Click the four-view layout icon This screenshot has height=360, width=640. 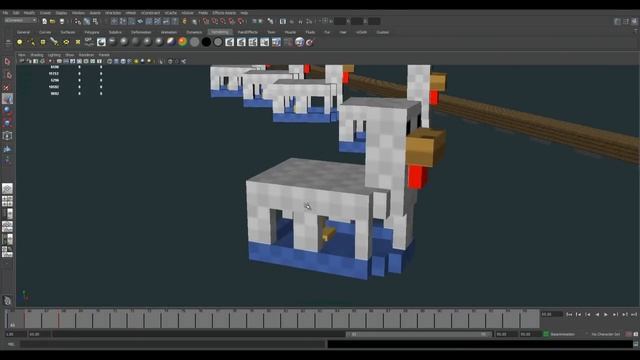(x=7, y=201)
